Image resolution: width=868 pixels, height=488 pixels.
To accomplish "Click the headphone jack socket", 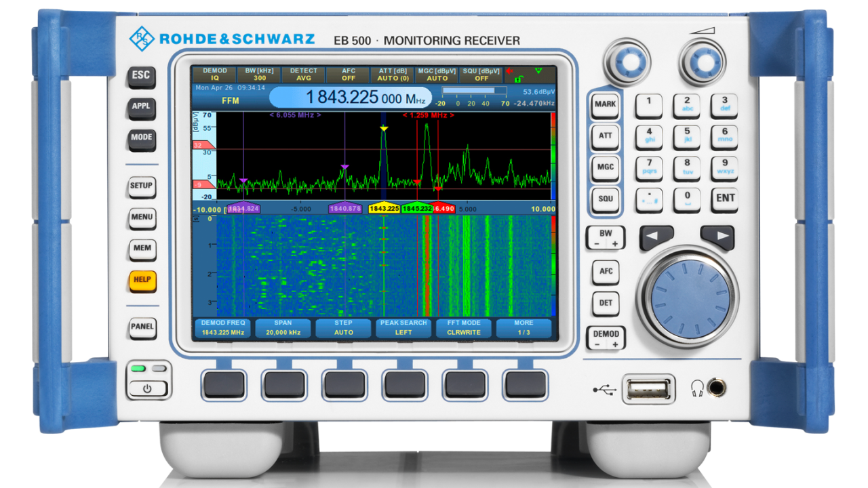I will coord(716,388).
